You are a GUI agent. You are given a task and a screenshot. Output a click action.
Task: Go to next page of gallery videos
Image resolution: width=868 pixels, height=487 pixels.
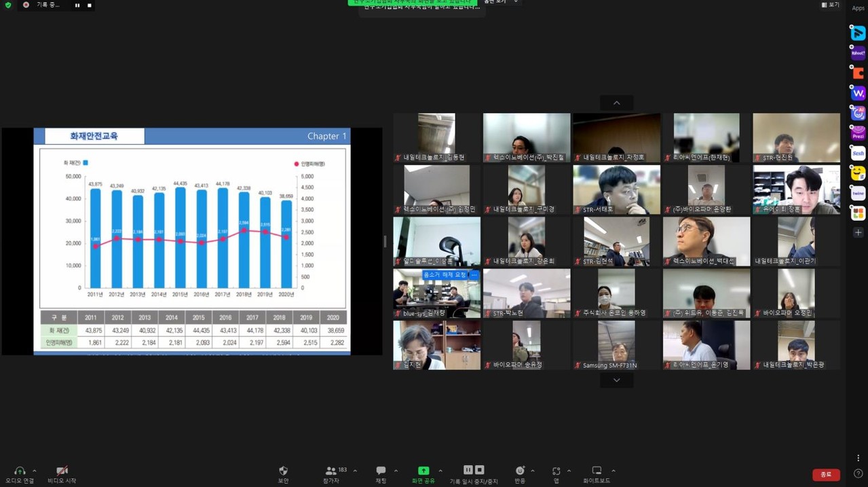616,380
